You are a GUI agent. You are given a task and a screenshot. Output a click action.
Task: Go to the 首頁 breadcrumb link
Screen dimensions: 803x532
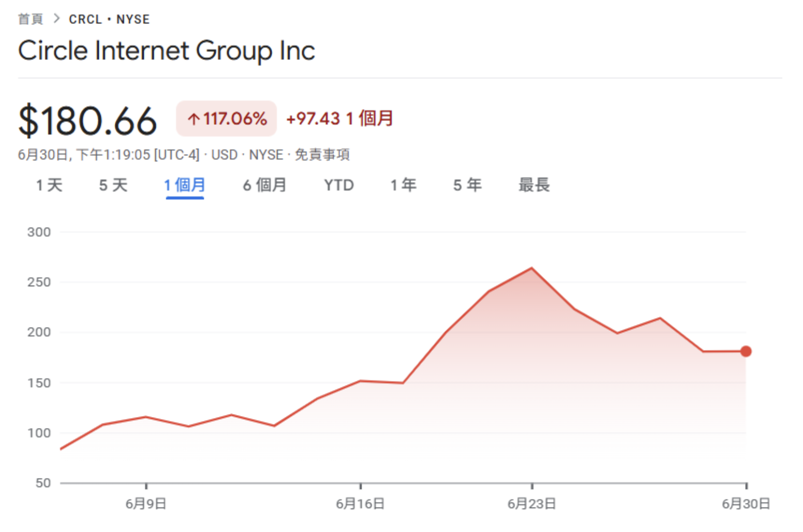pyautogui.click(x=30, y=19)
